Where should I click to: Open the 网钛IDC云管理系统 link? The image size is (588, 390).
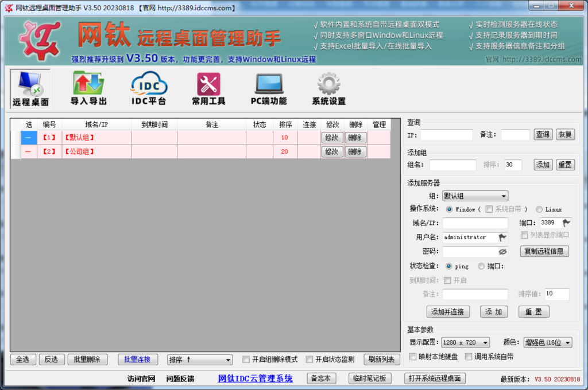pyautogui.click(x=254, y=378)
